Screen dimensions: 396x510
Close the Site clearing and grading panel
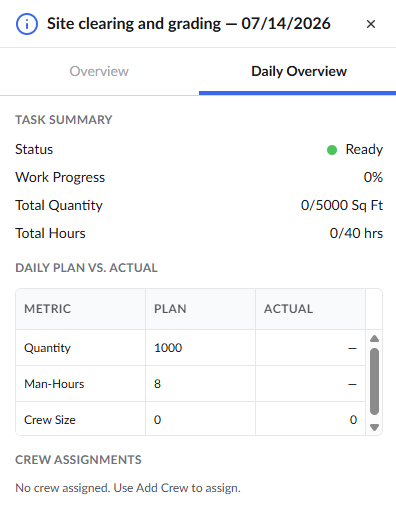click(371, 24)
